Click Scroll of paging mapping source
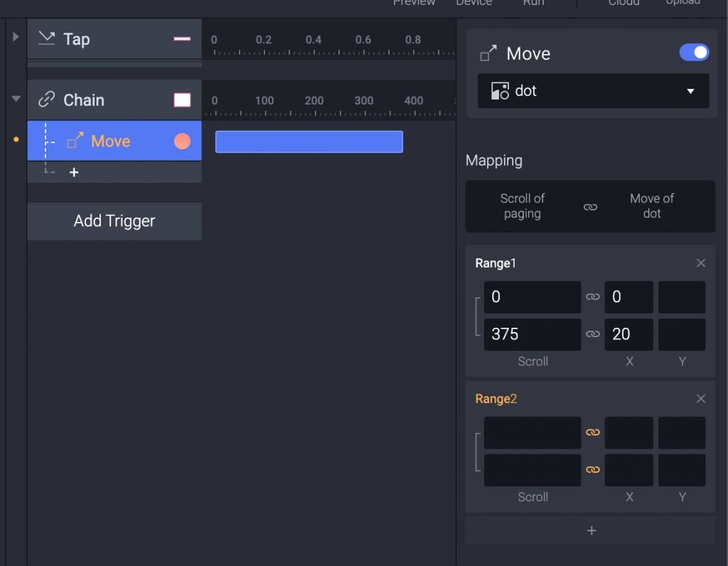This screenshot has width=728, height=566. [x=523, y=206]
